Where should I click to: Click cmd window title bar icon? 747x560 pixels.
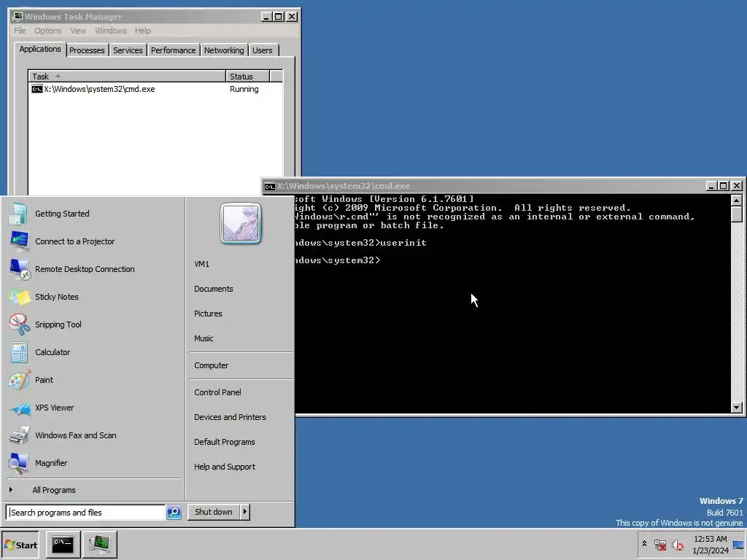[270, 186]
